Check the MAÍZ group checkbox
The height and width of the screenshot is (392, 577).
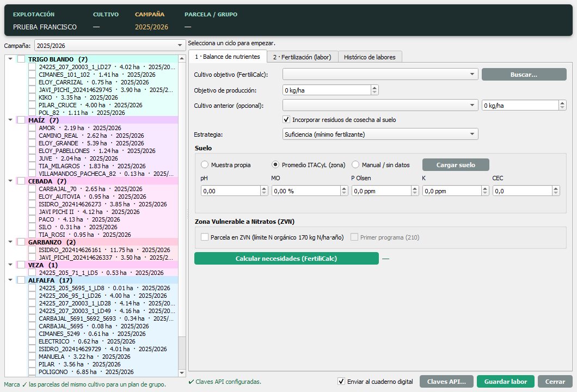click(x=21, y=120)
